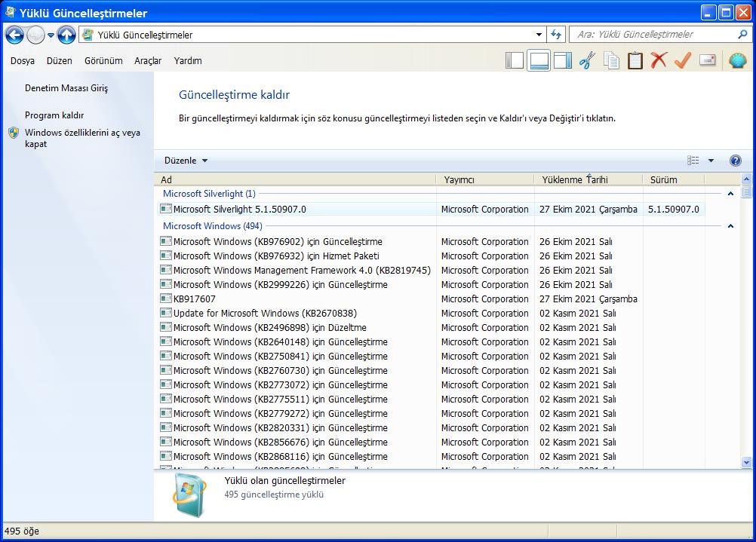
Task: Toggle the preview pane icon in toolbar
Action: pyautogui.click(x=563, y=61)
